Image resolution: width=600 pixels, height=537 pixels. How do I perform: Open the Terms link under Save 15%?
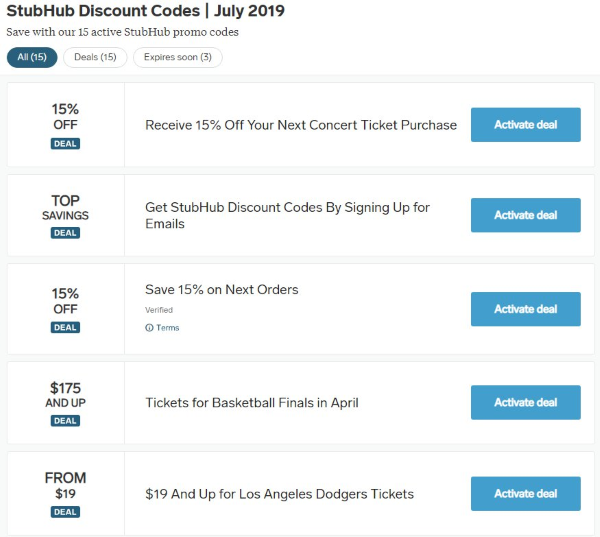[x=167, y=328]
